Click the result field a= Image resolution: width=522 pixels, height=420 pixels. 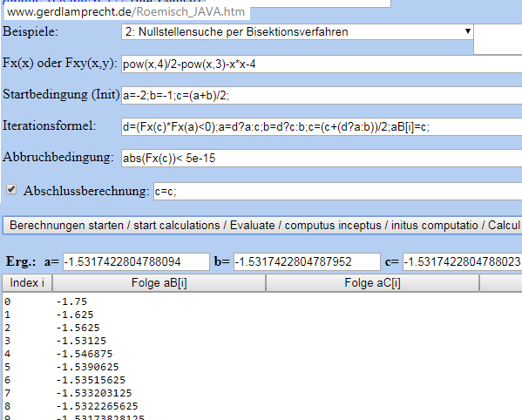pyautogui.click(x=136, y=262)
